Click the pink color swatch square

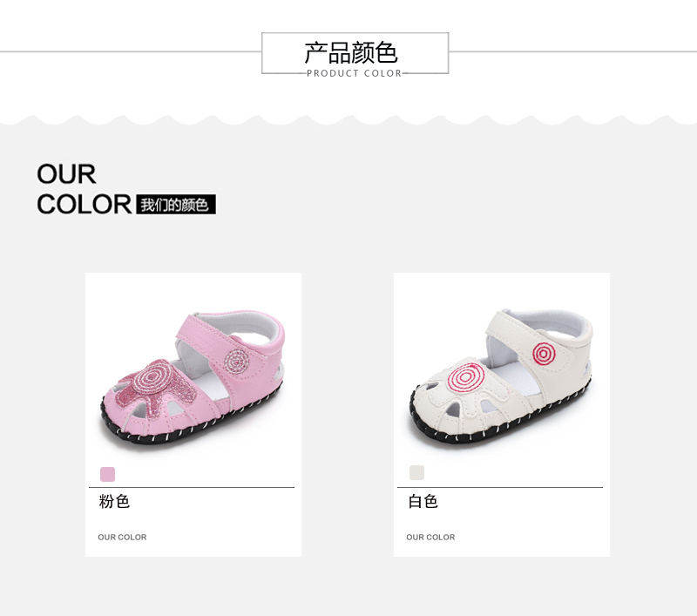pos(107,474)
